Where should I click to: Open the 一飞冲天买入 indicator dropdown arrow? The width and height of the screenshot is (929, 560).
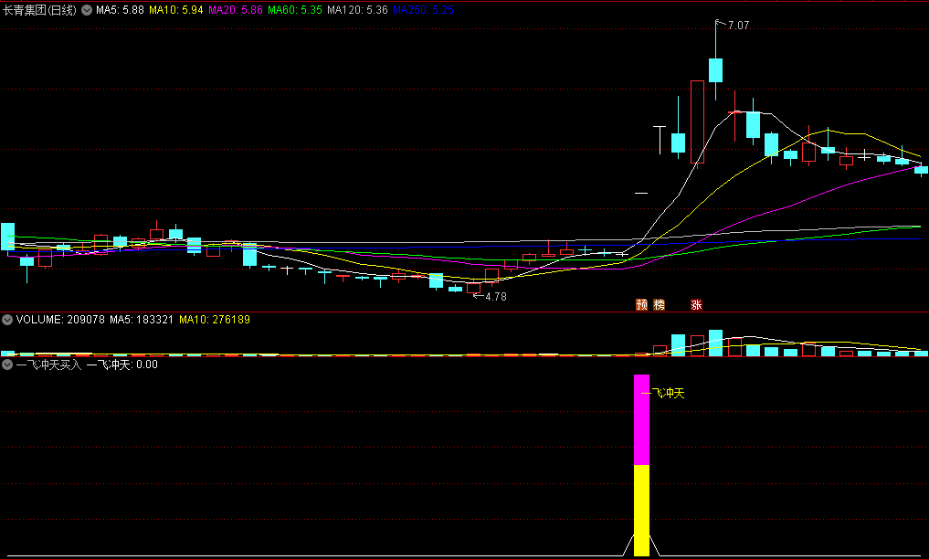[7, 365]
